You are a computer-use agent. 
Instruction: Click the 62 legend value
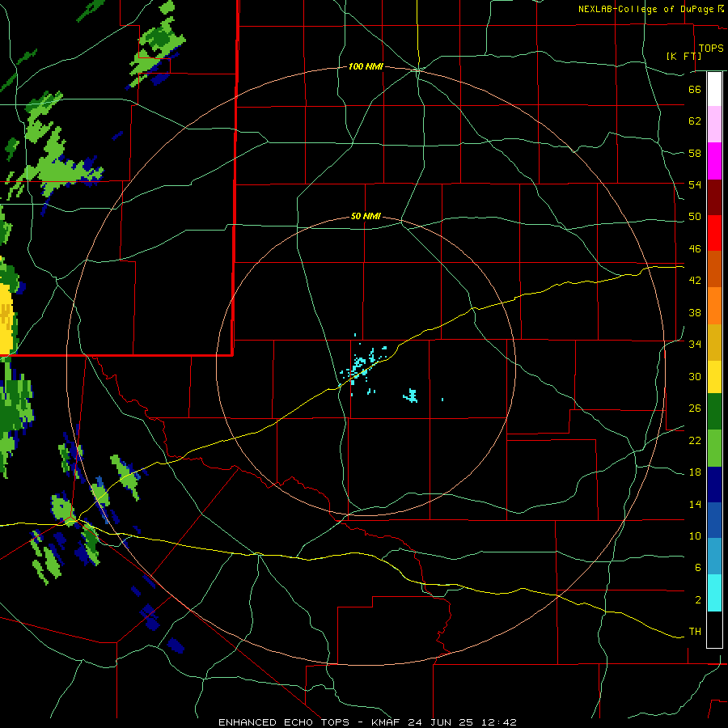click(x=695, y=121)
